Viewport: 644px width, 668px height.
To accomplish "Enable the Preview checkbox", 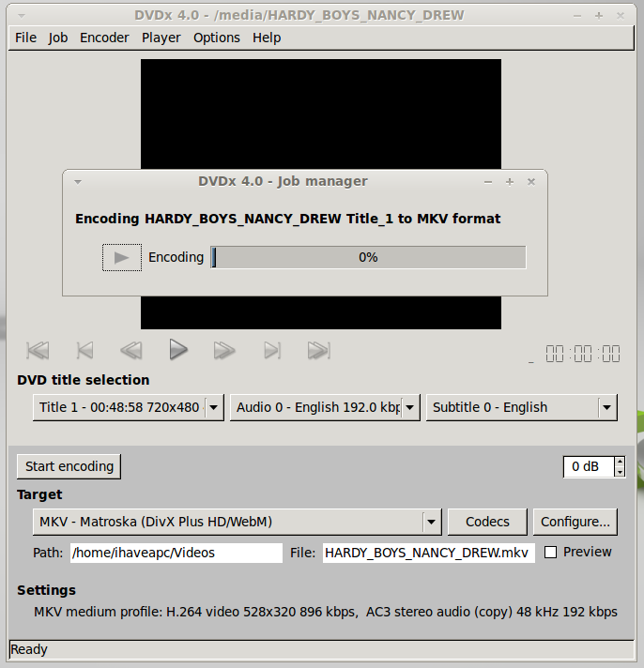I will [x=551, y=553].
